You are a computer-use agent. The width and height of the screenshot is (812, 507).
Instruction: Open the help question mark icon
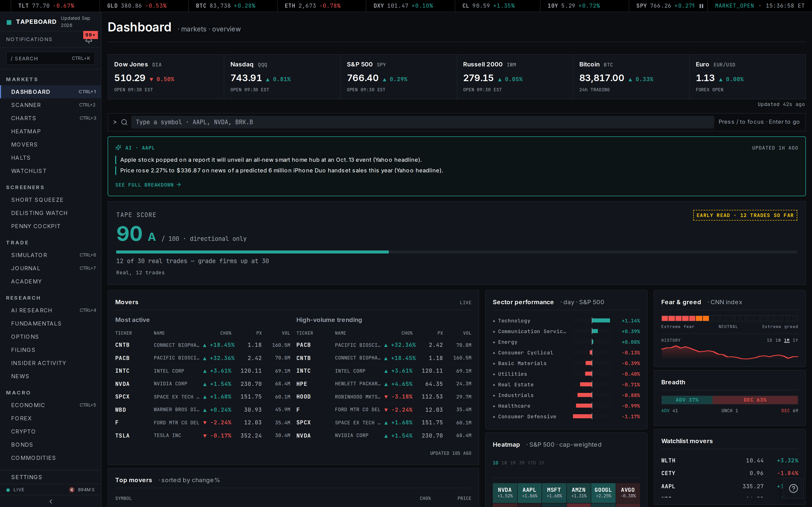793,488
